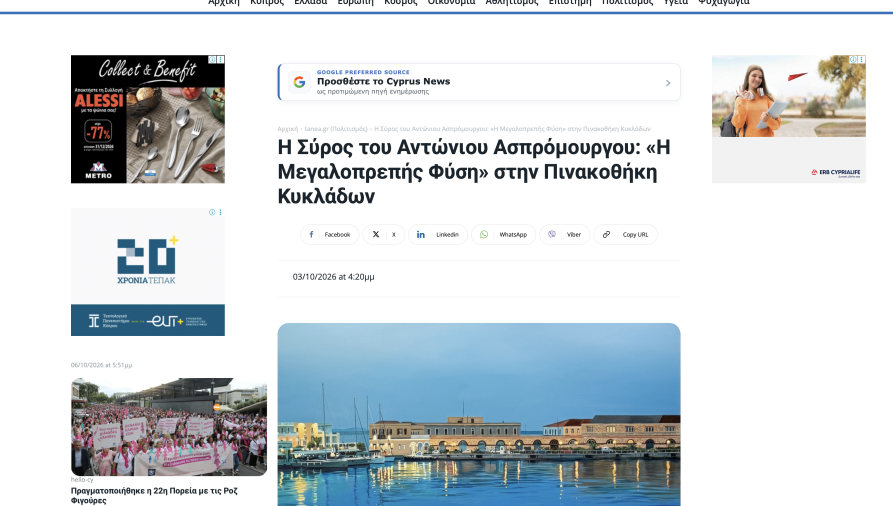This screenshot has width=893, height=506.
Task: Open the Collect & Benefit Alessi advertisement
Action: pyautogui.click(x=148, y=119)
